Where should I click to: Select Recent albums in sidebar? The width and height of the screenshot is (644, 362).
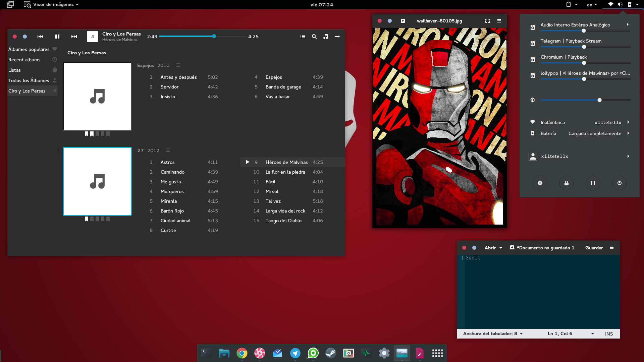24,60
